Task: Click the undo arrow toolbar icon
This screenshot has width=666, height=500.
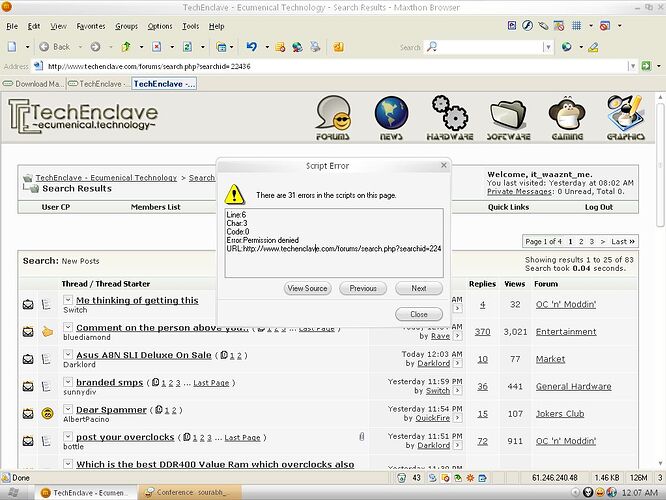Action: click(x=252, y=47)
